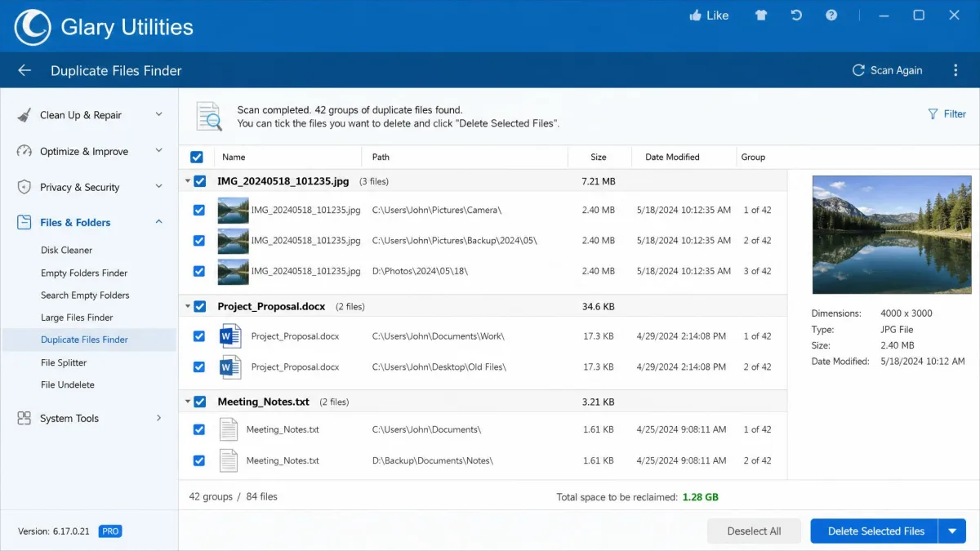Collapse the Files & Folders chevron
980x551 pixels.
pyautogui.click(x=159, y=222)
